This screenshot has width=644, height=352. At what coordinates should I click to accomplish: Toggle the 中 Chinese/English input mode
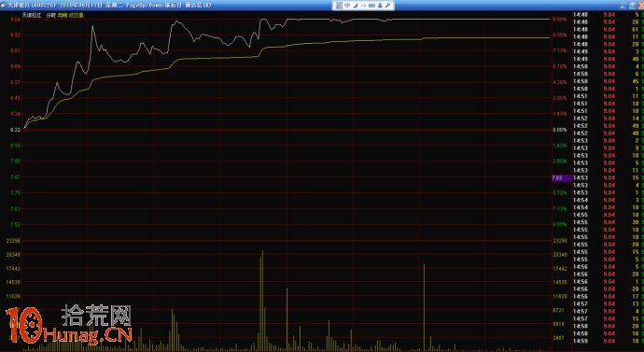[x=347, y=6]
